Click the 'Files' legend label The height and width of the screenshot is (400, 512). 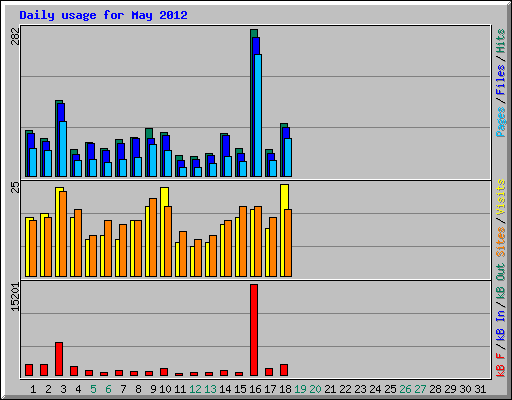pyautogui.click(x=500, y=80)
